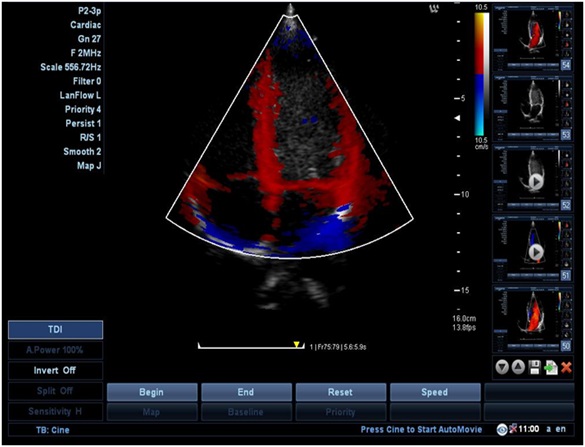Viewport: 585px width, 447px height.
Task: Click the eye icon in the status bar
Action: coord(501,429)
